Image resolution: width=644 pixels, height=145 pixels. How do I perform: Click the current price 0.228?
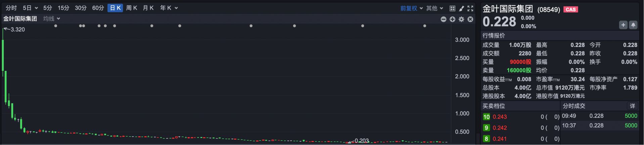(499, 22)
